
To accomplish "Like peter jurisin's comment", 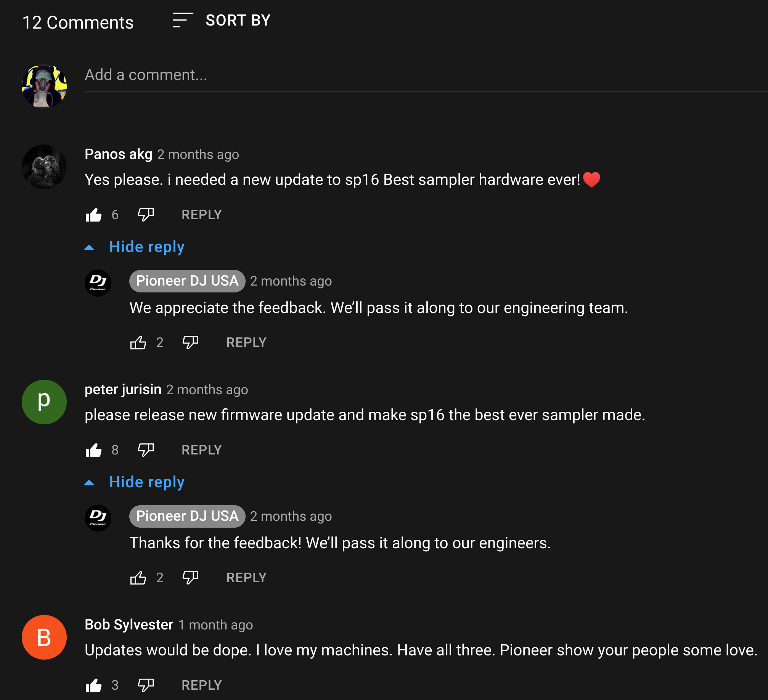I will (93, 450).
